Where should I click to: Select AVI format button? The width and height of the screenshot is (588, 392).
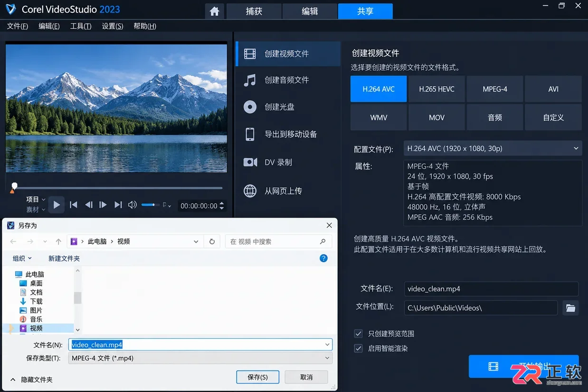[x=553, y=89]
